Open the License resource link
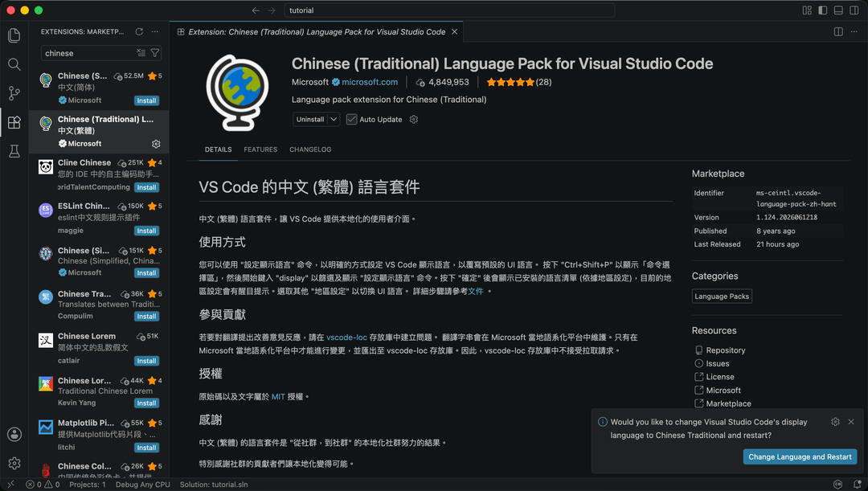The image size is (868, 491). [720, 377]
